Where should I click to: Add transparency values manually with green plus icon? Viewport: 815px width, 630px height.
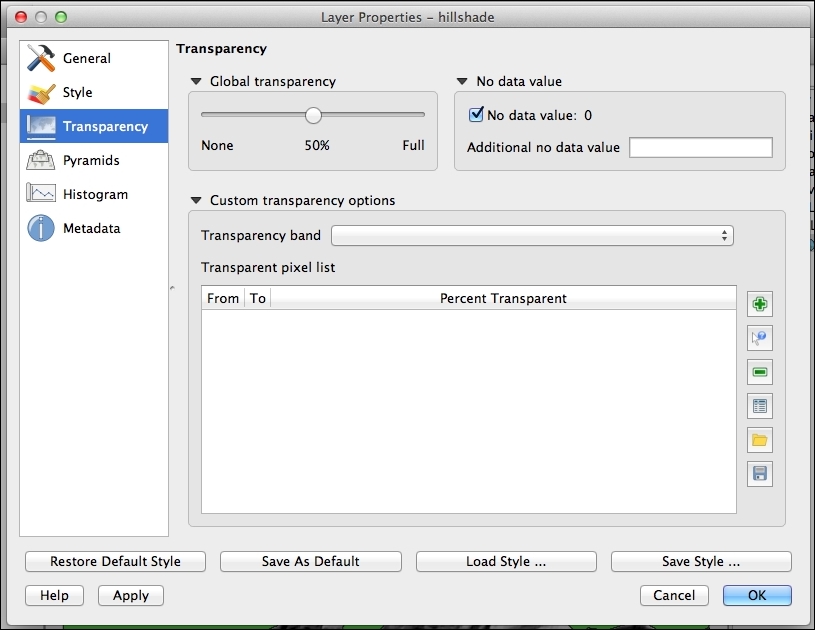pyautogui.click(x=759, y=303)
